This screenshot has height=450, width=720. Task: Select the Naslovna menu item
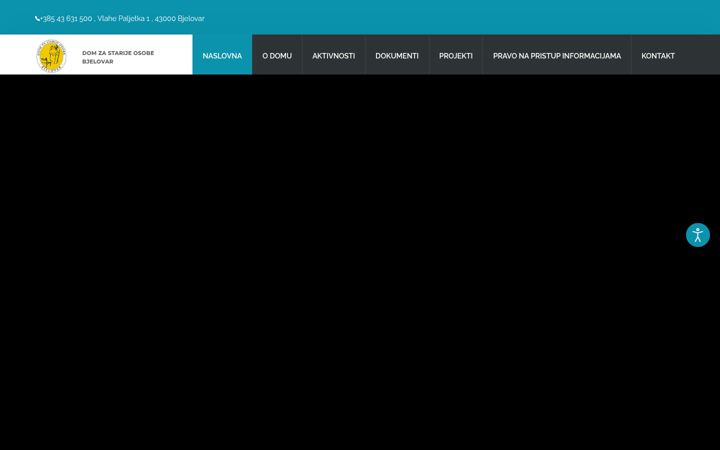[x=222, y=55]
